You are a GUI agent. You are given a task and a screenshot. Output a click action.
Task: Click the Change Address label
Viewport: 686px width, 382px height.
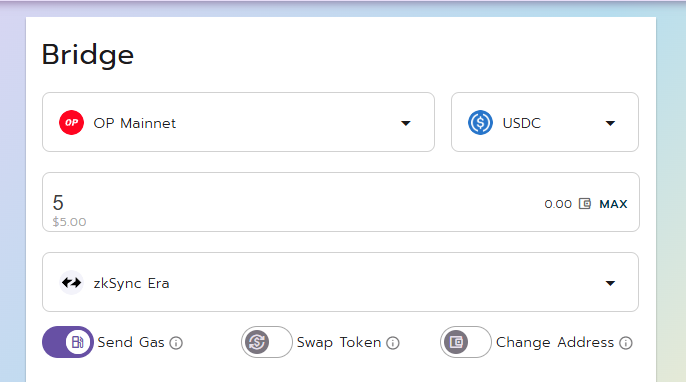coord(555,342)
